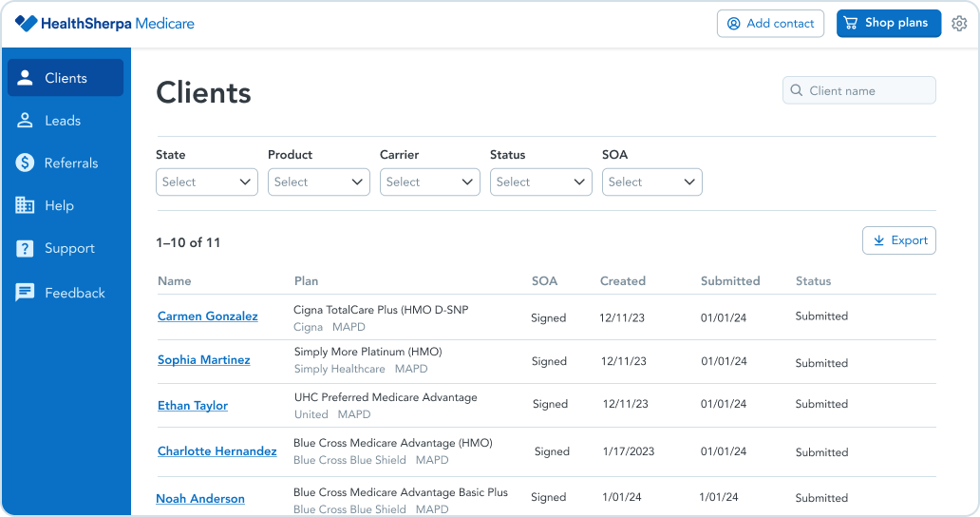The height and width of the screenshot is (517, 980).
Task: Go to Clients in the sidebar
Action: click(x=66, y=78)
